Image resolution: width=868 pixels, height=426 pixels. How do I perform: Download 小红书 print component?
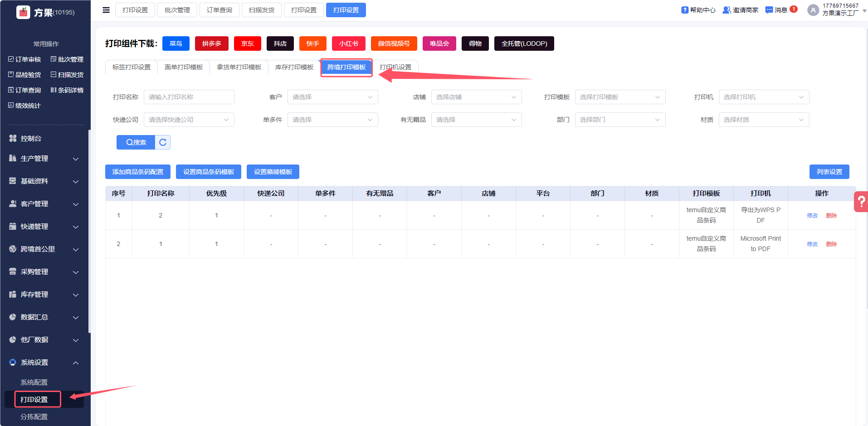pos(349,44)
